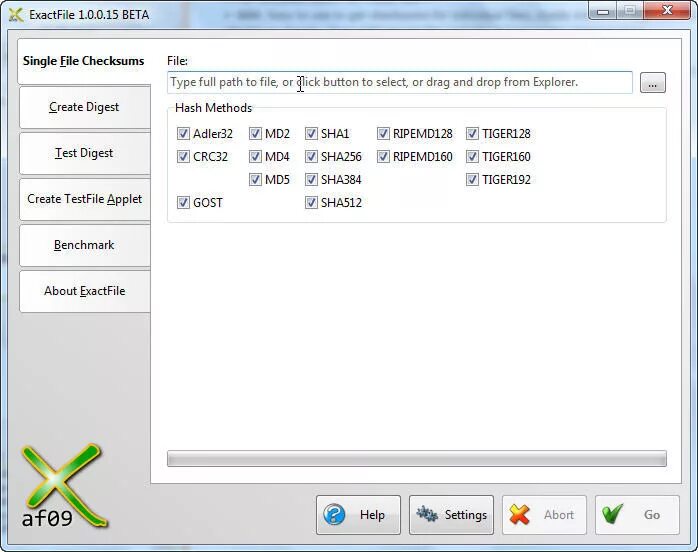
Task: Uncheck the TIGER160 checkbox
Action: click(x=472, y=157)
